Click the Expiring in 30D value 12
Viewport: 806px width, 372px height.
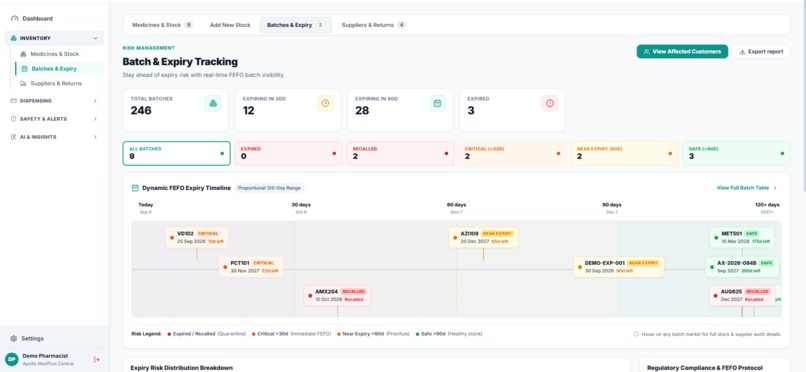[249, 110]
